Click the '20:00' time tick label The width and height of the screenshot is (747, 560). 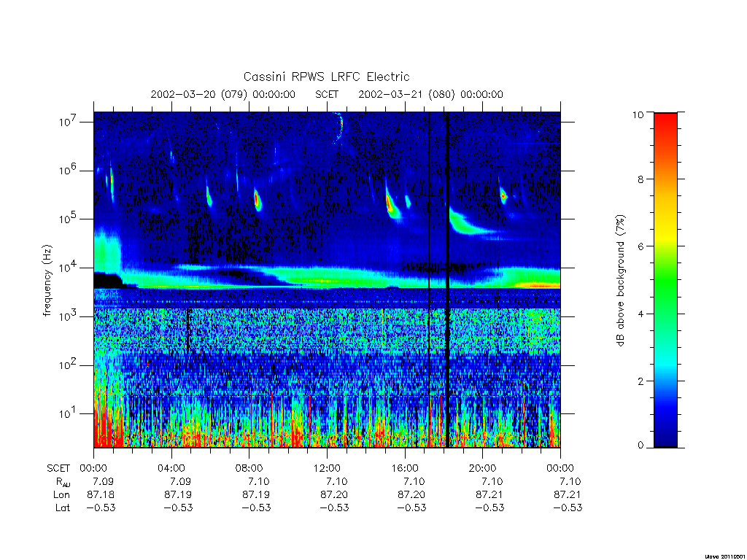pos(482,469)
